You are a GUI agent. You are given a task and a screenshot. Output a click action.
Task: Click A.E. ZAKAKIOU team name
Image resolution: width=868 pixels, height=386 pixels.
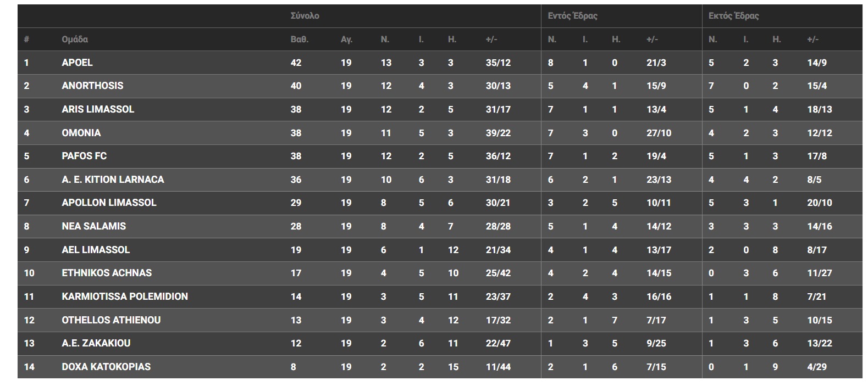(96, 343)
